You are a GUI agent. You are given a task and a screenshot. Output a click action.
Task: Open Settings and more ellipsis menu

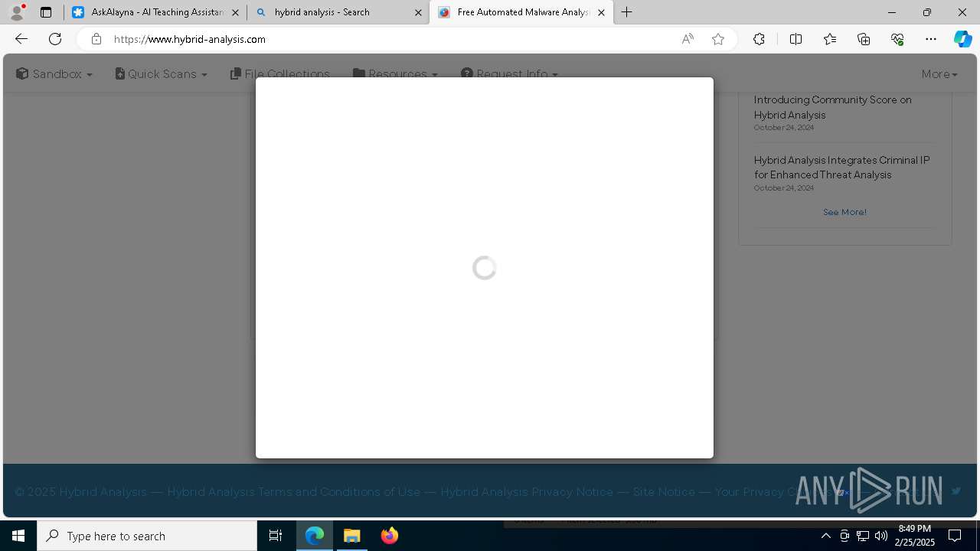pyautogui.click(x=931, y=39)
